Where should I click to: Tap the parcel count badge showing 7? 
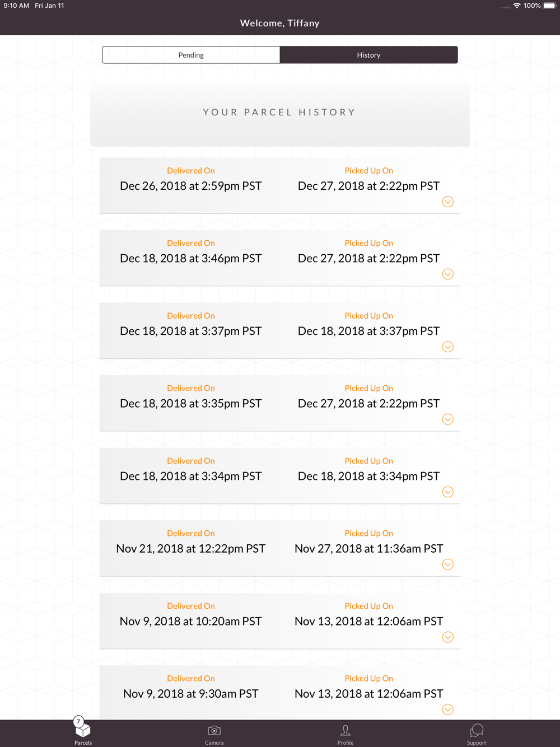coord(79,721)
